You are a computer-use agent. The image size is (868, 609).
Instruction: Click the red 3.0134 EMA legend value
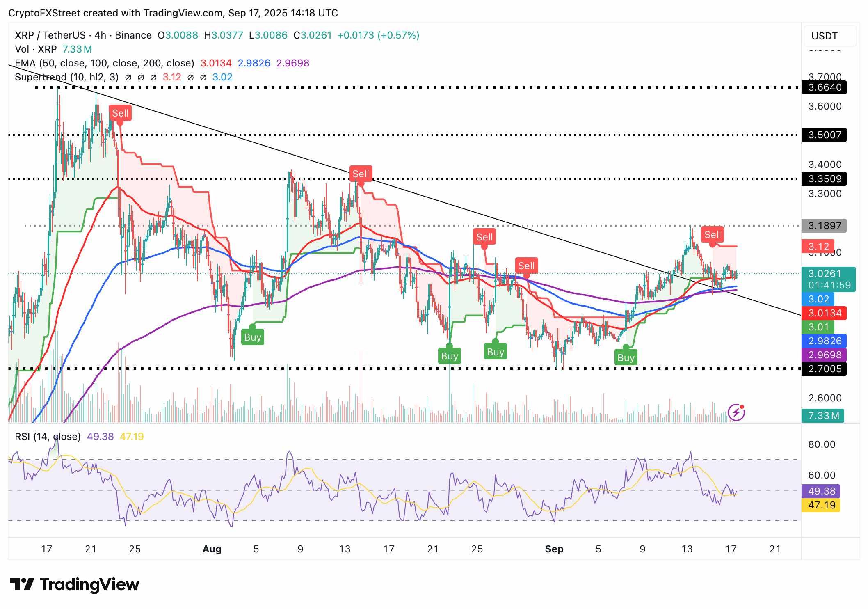coord(216,63)
